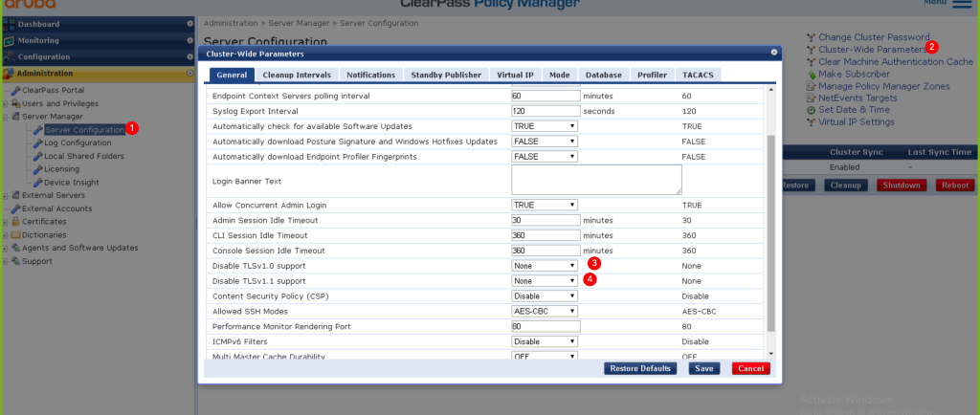Expand Dictionaries tree node

point(5,235)
